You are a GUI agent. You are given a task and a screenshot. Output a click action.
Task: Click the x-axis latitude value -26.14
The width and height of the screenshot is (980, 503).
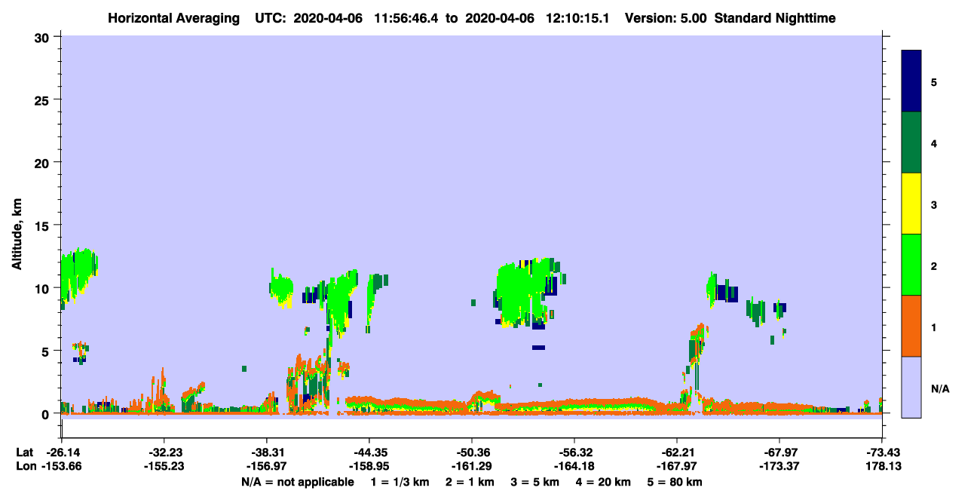coord(61,452)
